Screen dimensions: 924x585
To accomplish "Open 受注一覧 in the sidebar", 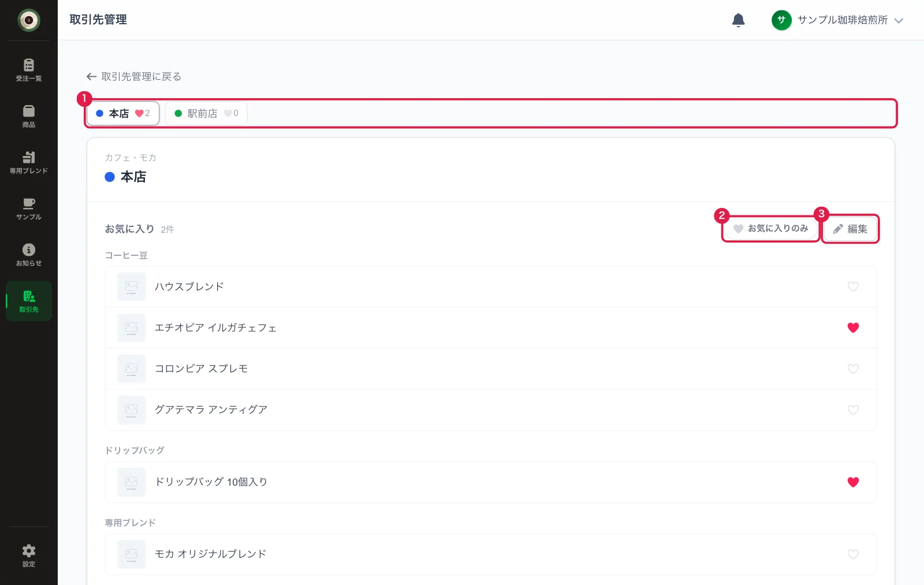I will click(28, 70).
